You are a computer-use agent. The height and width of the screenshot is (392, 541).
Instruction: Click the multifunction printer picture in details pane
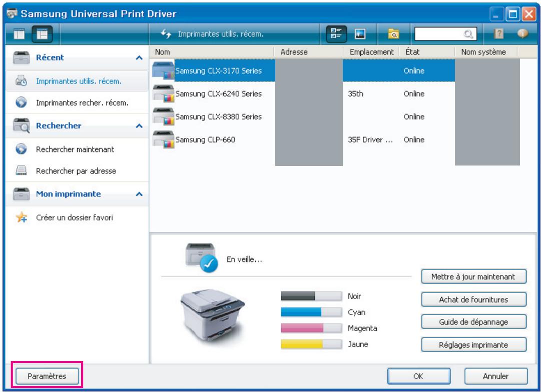coord(212,316)
